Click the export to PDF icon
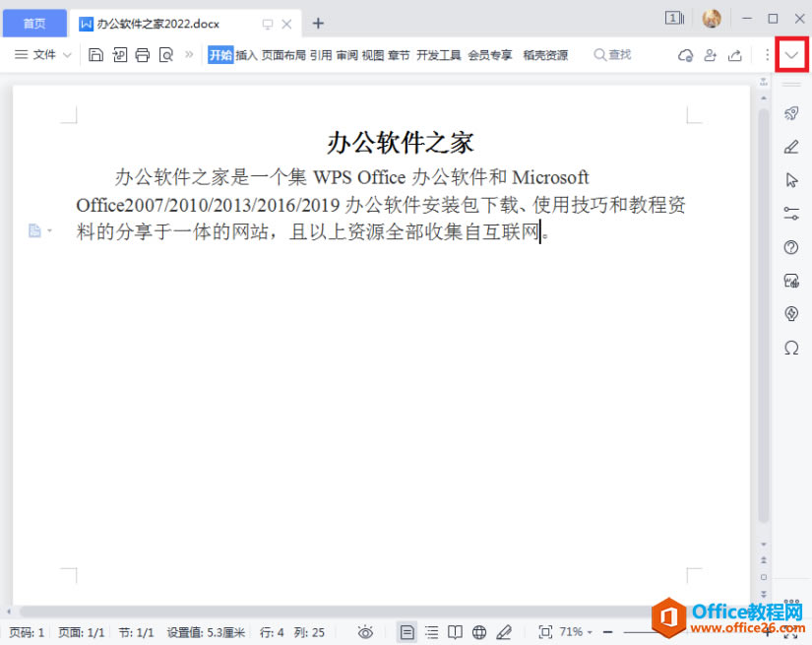 [x=120, y=55]
